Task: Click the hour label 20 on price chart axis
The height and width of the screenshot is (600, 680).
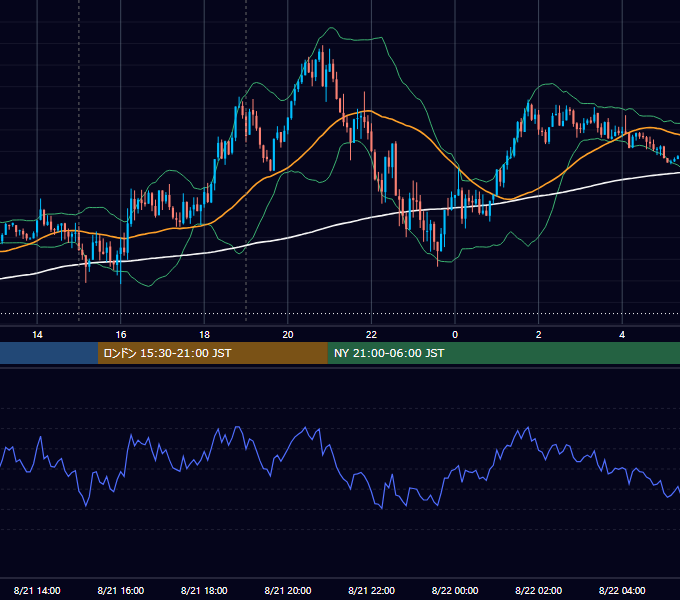Action: click(x=288, y=335)
